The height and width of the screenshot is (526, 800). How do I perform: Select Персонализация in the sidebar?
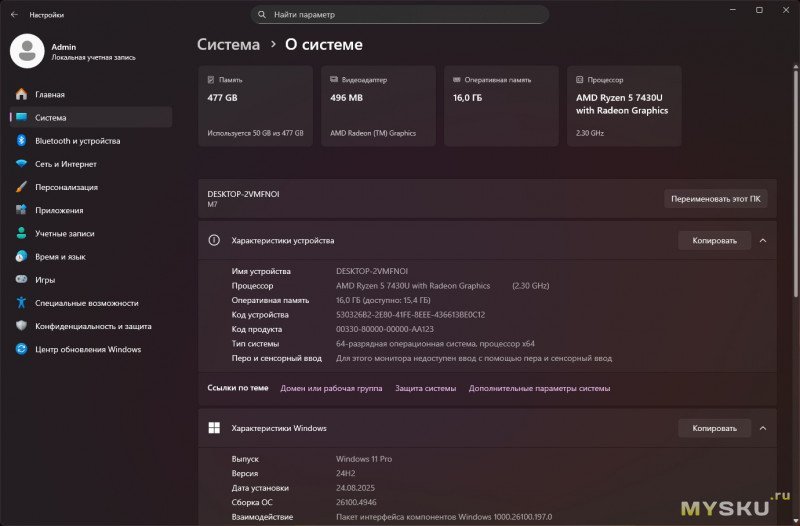(x=91, y=187)
